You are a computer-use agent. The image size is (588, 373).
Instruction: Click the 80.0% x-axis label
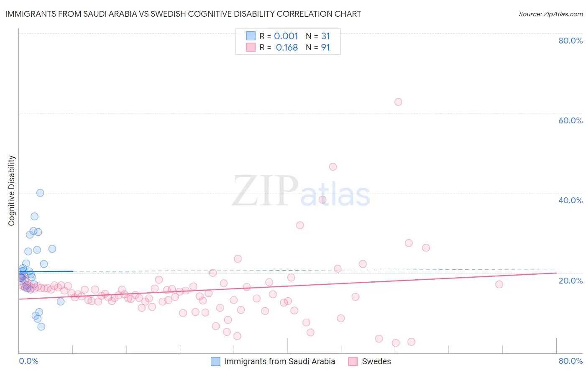[570, 361]
